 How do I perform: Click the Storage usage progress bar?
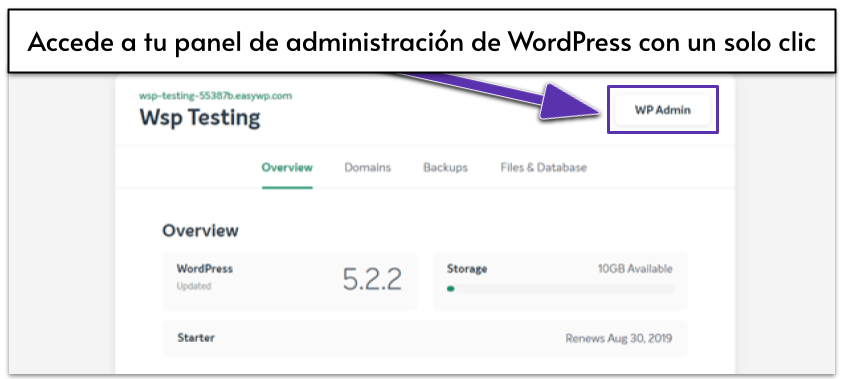click(560, 289)
